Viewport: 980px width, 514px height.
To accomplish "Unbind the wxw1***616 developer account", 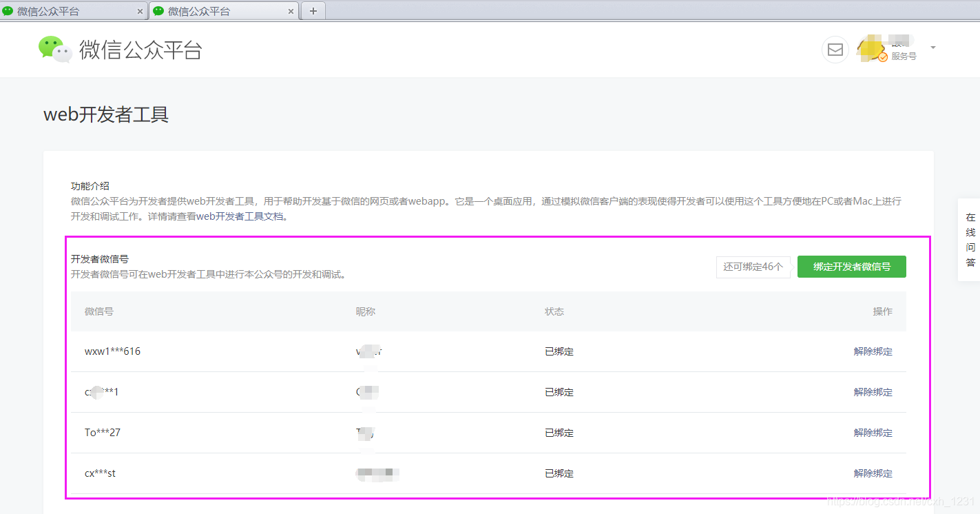I will point(873,351).
